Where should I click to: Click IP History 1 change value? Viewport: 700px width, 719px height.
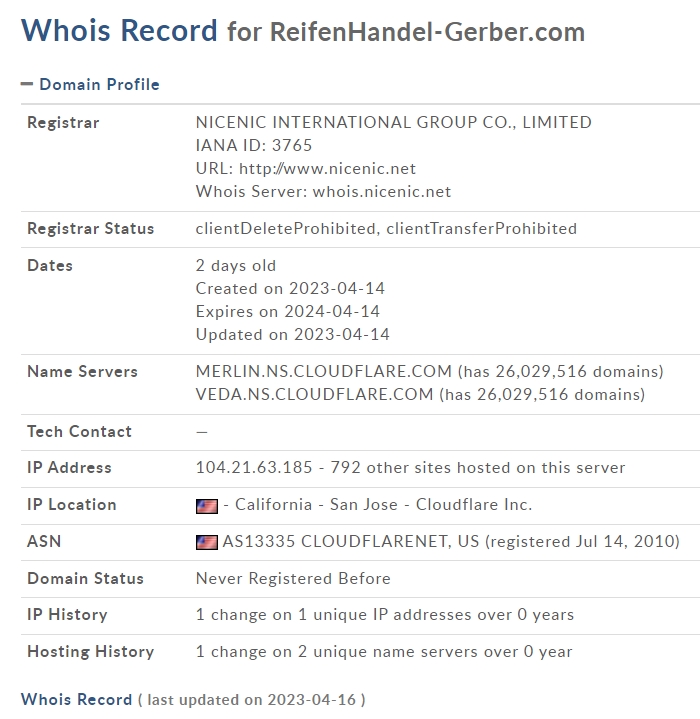point(385,614)
